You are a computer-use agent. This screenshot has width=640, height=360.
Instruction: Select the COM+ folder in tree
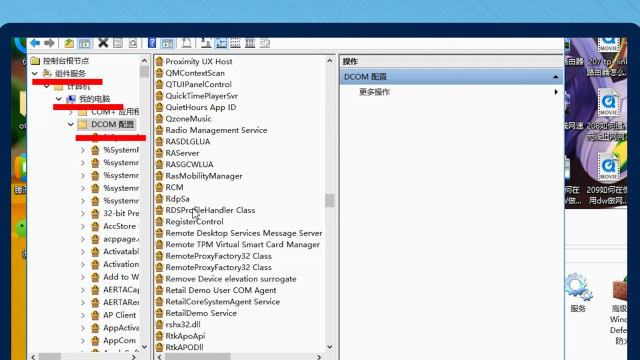click(x=115, y=112)
